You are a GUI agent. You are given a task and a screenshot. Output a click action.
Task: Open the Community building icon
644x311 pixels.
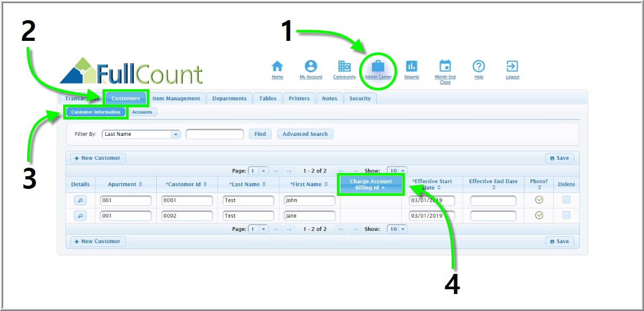coord(344,66)
